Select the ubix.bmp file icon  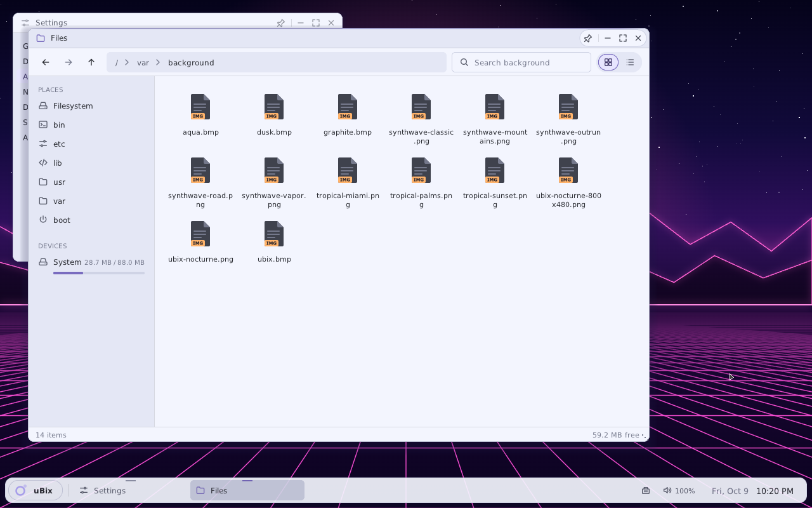(274, 234)
